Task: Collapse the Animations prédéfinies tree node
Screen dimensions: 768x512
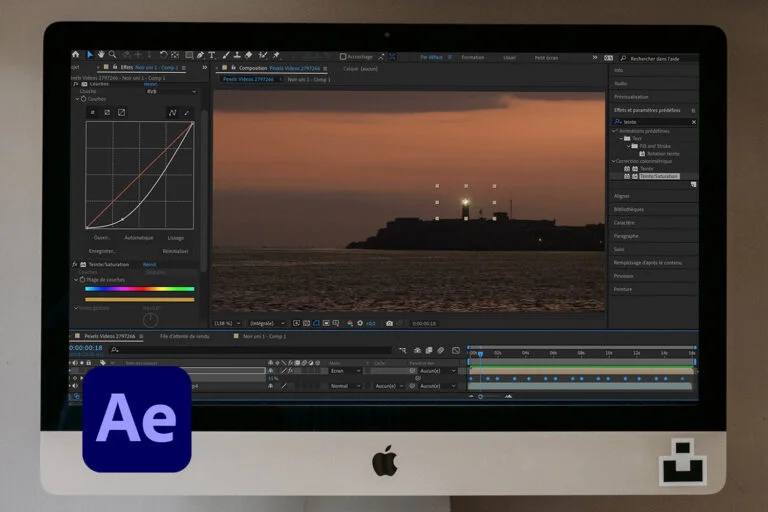Action: 614,131
